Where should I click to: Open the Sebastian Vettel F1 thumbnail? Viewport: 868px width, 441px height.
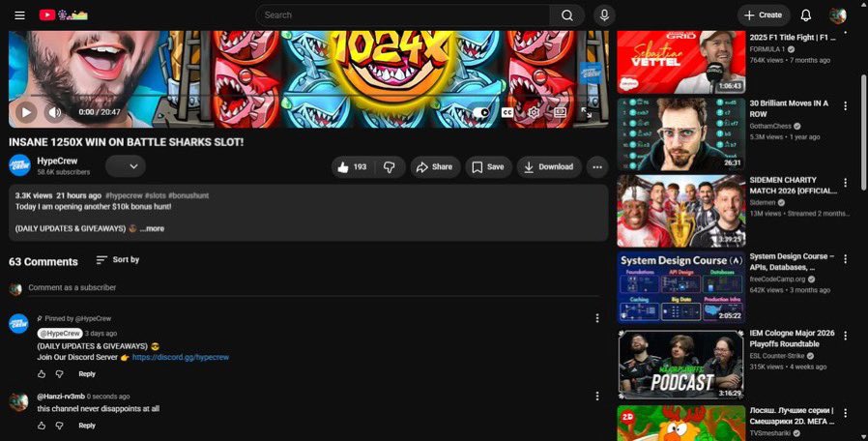coord(680,62)
